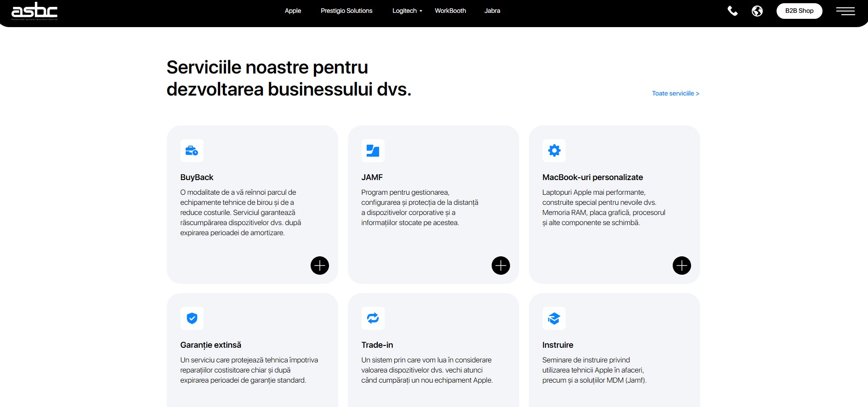Image resolution: width=868 pixels, height=407 pixels.
Task: Click the shield icon for Garanție extinsă
Action: click(192, 318)
